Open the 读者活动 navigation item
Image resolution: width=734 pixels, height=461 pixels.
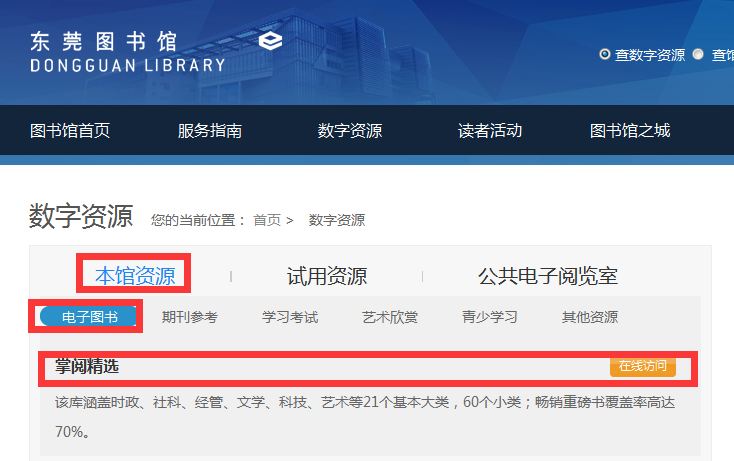[490, 131]
